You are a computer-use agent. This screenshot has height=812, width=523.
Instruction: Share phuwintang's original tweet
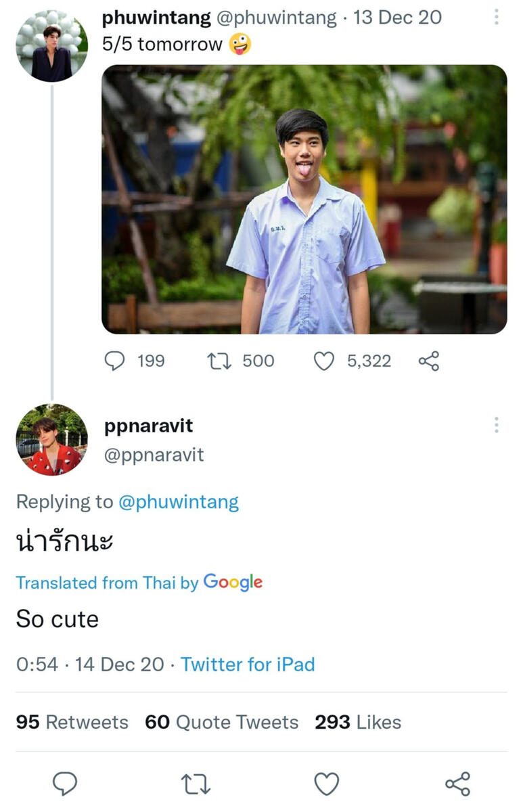pyautogui.click(x=429, y=361)
